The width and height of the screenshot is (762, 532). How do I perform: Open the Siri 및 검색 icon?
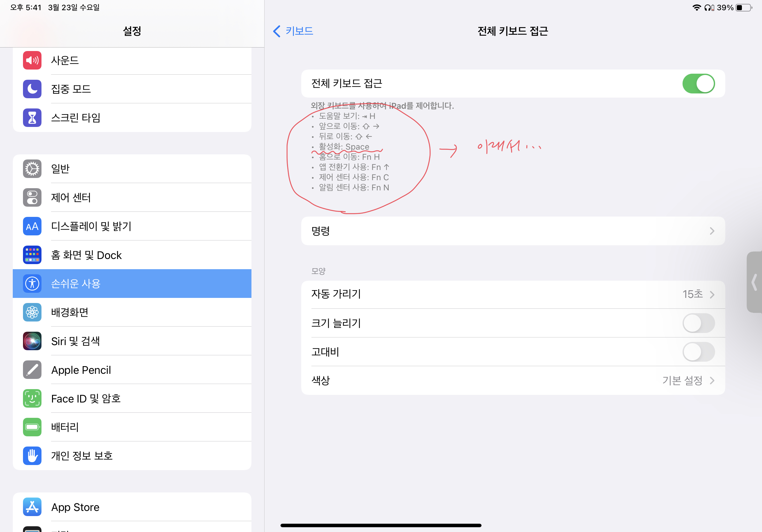point(32,341)
